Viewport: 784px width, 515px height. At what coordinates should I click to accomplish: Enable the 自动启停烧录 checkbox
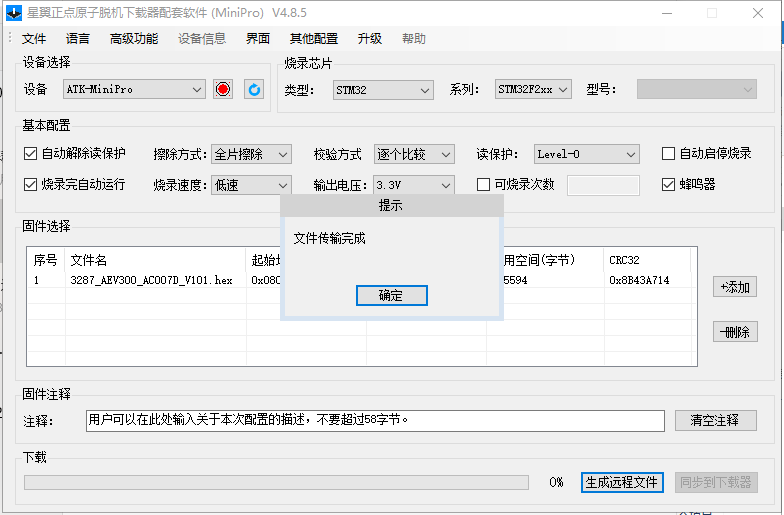tap(669, 154)
